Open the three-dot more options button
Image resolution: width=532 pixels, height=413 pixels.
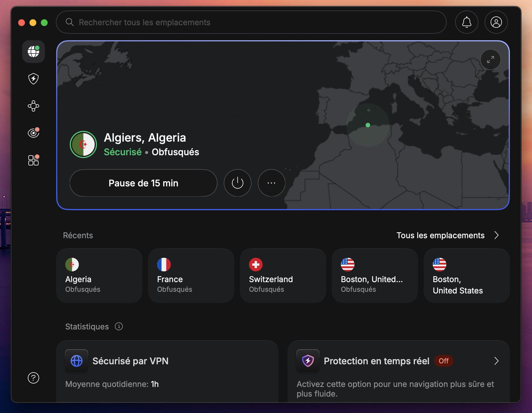coord(271,183)
